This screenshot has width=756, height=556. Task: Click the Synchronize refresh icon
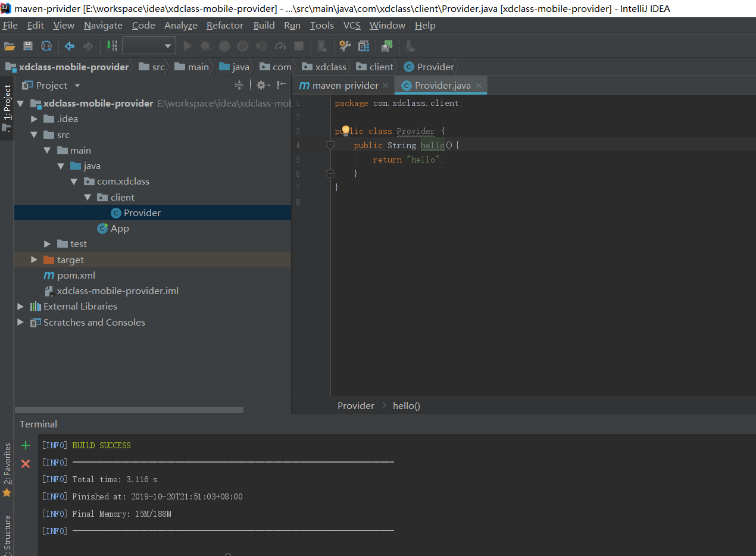click(46, 46)
